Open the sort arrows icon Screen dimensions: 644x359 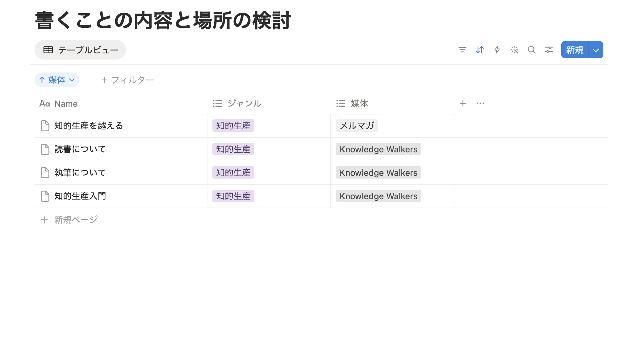[479, 50]
